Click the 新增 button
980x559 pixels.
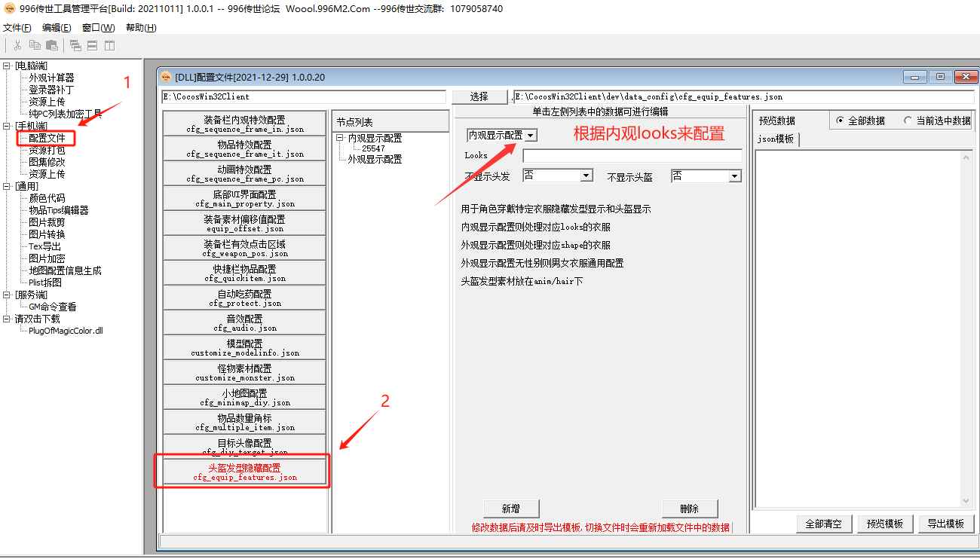pyautogui.click(x=511, y=508)
